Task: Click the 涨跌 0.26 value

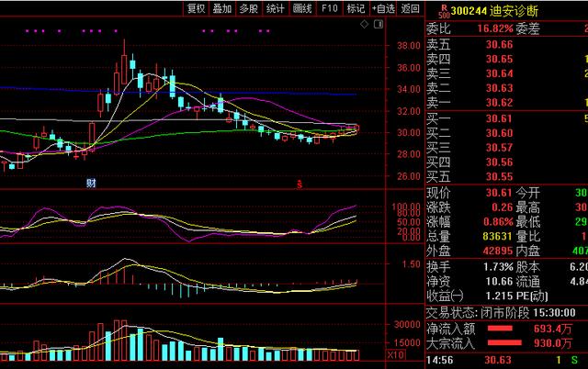Action: point(503,207)
